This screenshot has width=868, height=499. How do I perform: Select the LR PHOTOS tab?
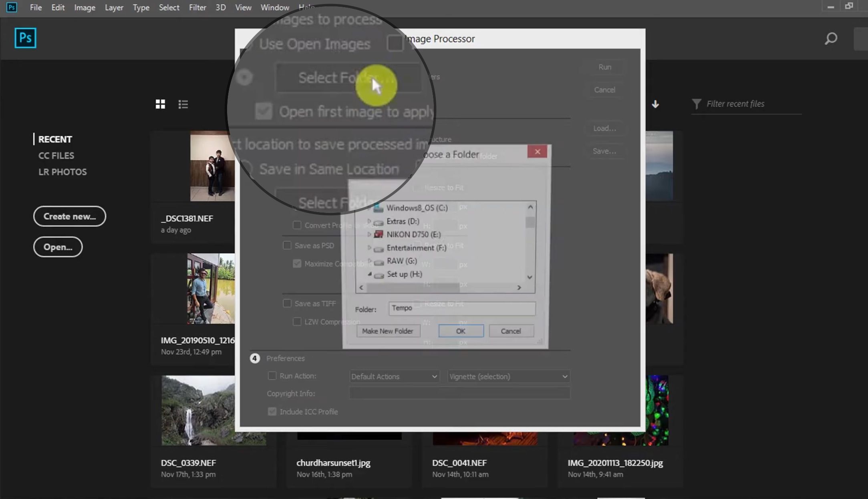[x=62, y=172]
